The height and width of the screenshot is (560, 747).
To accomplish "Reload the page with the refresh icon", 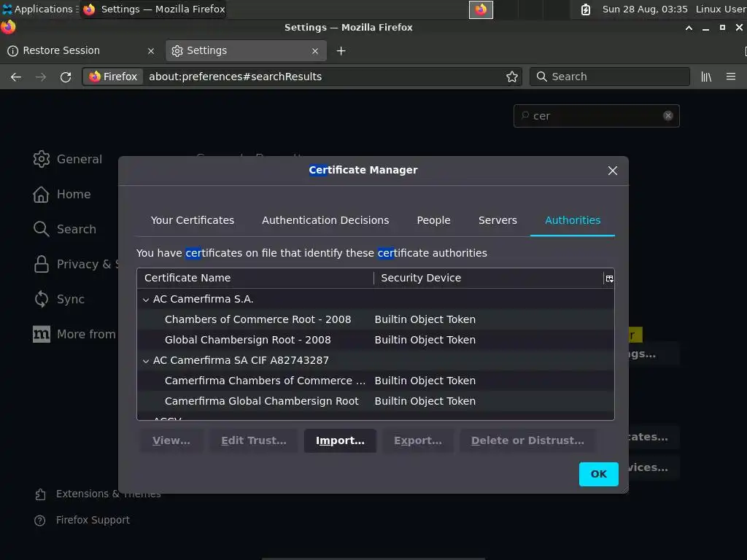I will tap(66, 77).
